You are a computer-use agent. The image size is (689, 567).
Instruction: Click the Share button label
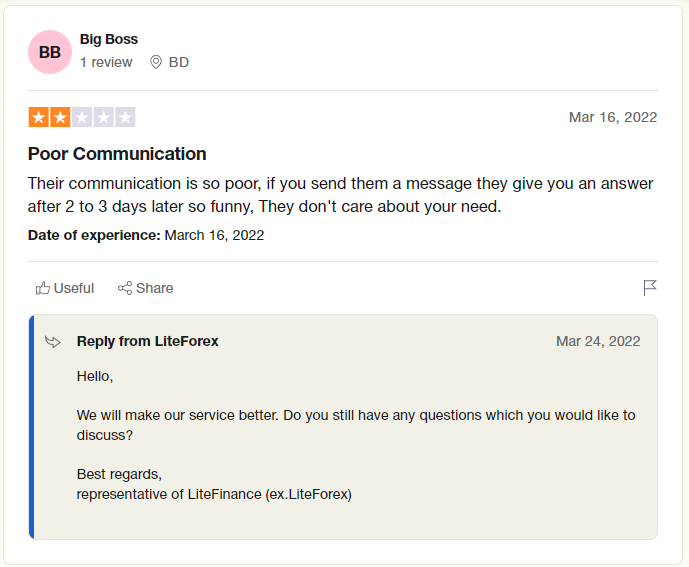click(155, 288)
